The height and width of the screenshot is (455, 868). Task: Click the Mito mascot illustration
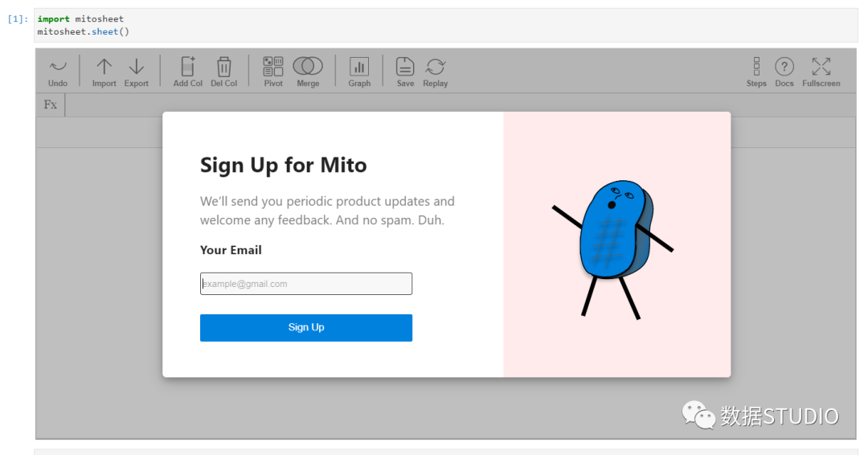[x=612, y=249]
